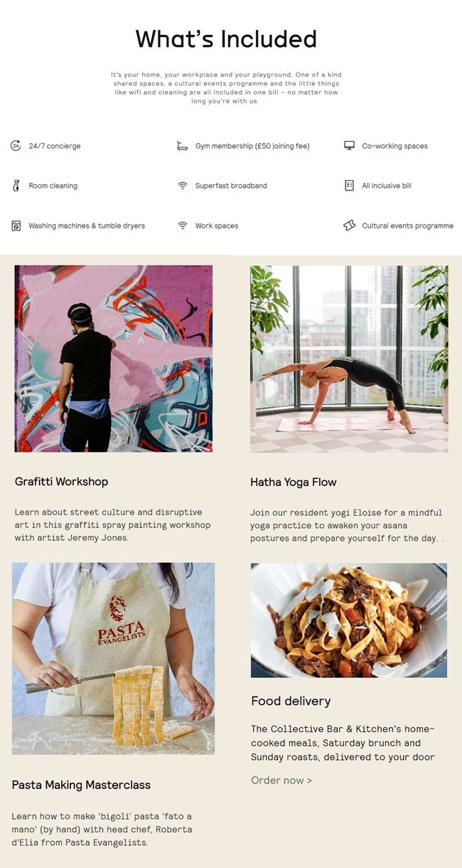Click the Gym membership (£50 joining fee) text
The width and height of the screenshot is (462, 868).
click(252, 146)
